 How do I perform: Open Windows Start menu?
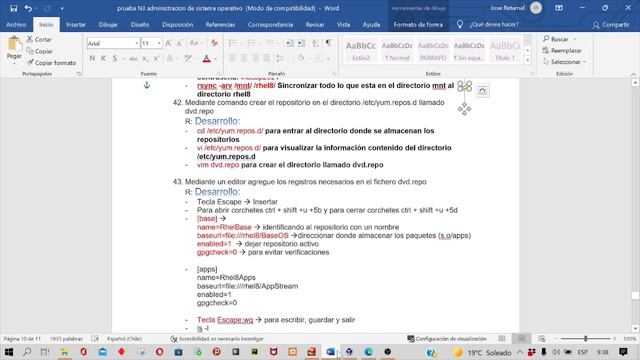pyautogui.click(x=8, y=352)
